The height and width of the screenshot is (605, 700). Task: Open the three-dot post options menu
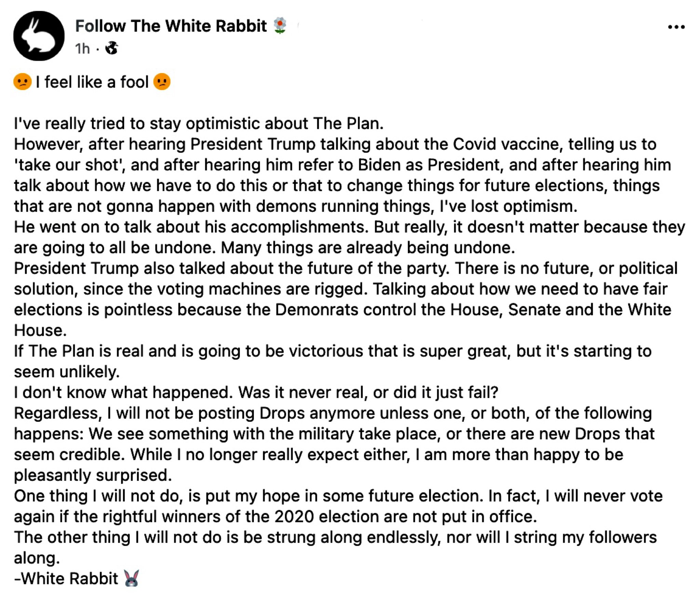676,27
